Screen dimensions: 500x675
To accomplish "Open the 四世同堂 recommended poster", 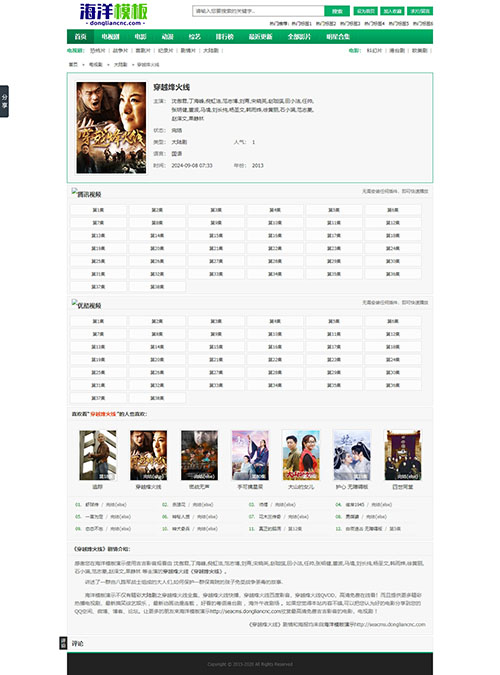I will coord(402,455).
